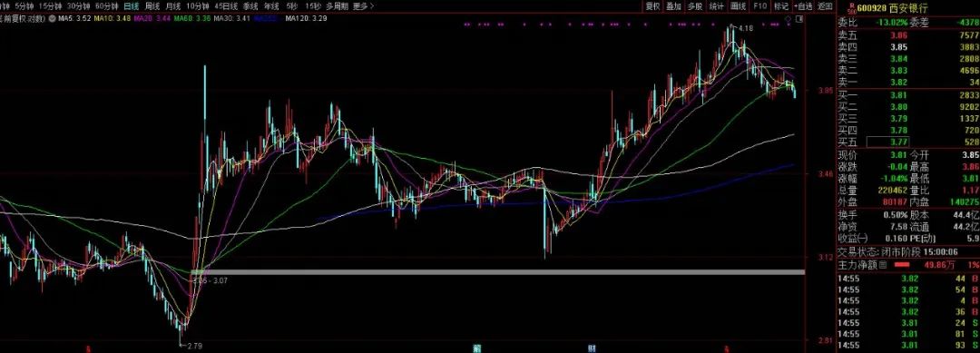Click the 返回 back button
This screenshot has width=980, height=353.
point(825,6)
